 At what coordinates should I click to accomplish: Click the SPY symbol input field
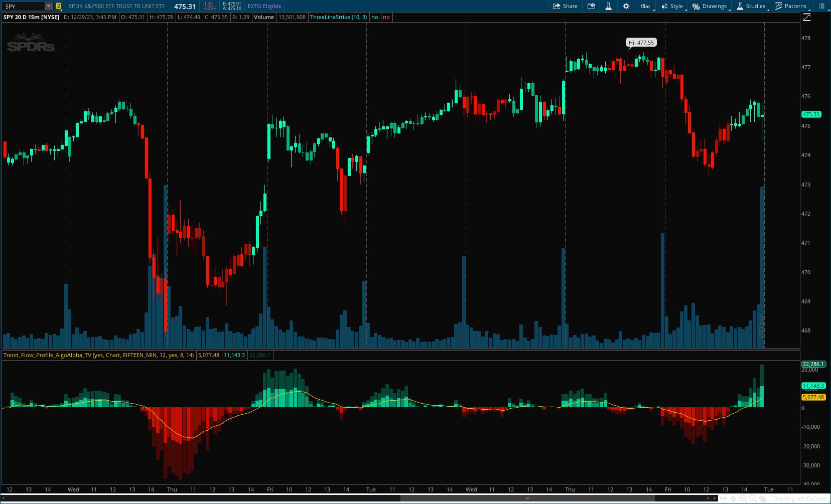pyautogui.click(x=24, y=6)
